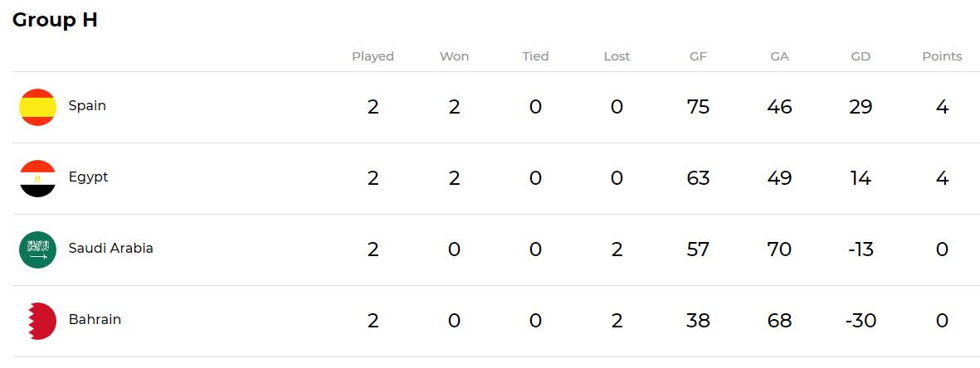Click the Spain flag icon
This screenshot has height=368, width=980.
(37, 107)
